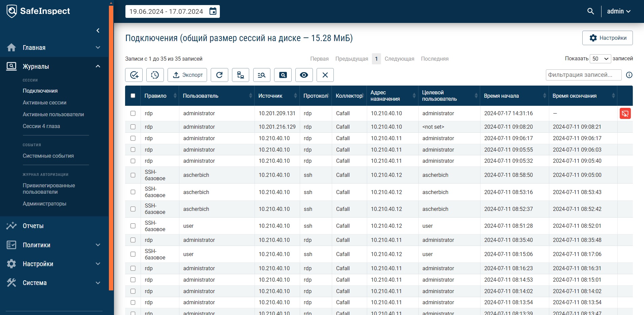Check the first rdp row checkbox
This screenshot has width=644, height=315.
[133, 114]
